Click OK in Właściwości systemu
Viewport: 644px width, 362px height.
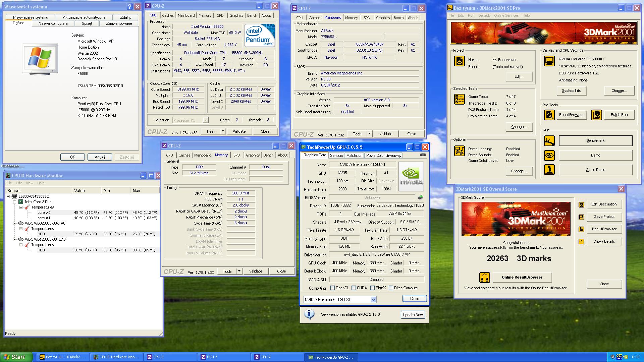(x=72, y=157)
